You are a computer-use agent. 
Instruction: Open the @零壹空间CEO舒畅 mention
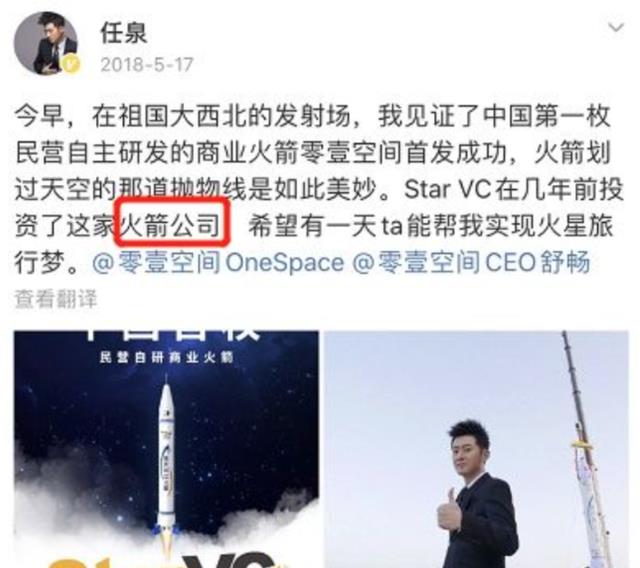click(x=471, y=262)
